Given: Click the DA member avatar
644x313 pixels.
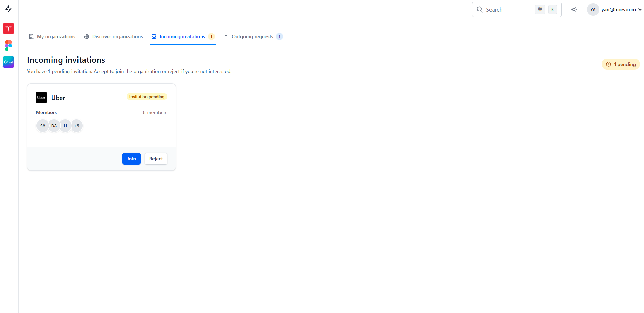Looking at the screenshot, I should click(54, 126).
